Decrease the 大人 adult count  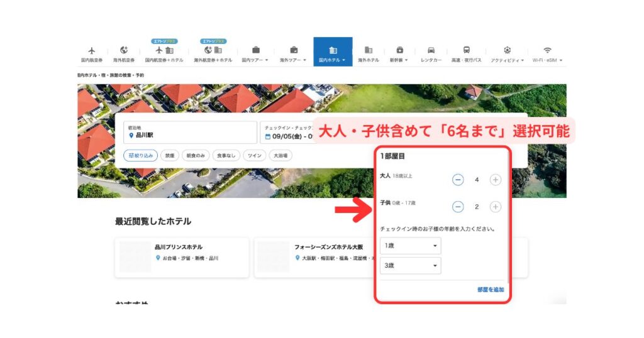(458, 180)
